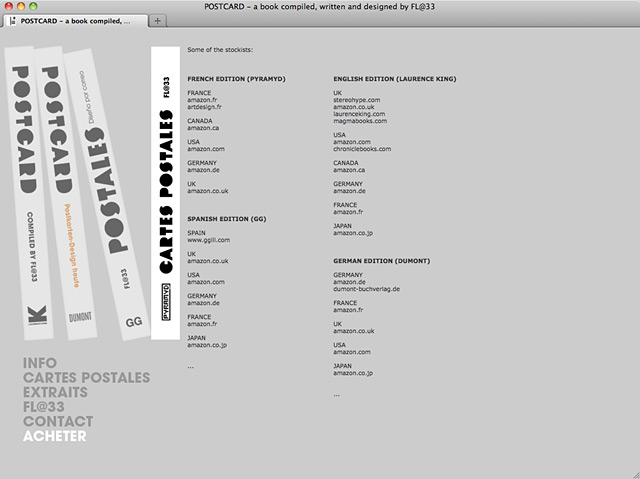Image resolution: width=640 pixels, height=479 pixels.
Task: Click the 'Some of the stockists:' text
Action: coord(220,50)
